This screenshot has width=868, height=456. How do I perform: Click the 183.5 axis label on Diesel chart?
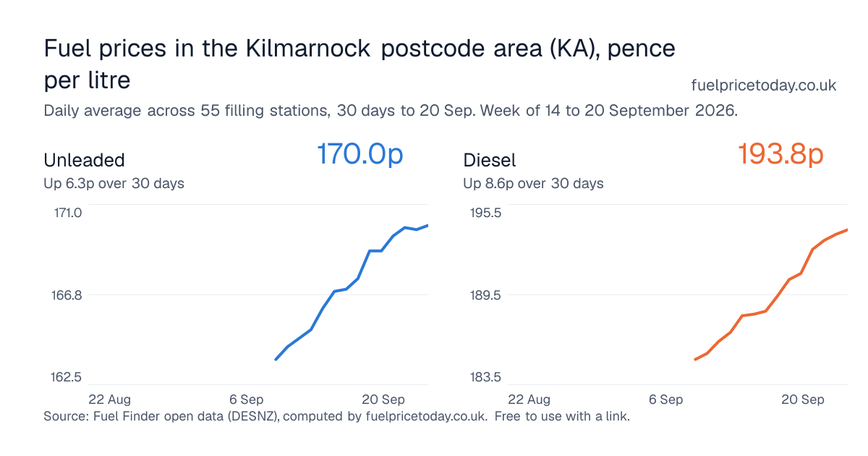pos(488,377)
